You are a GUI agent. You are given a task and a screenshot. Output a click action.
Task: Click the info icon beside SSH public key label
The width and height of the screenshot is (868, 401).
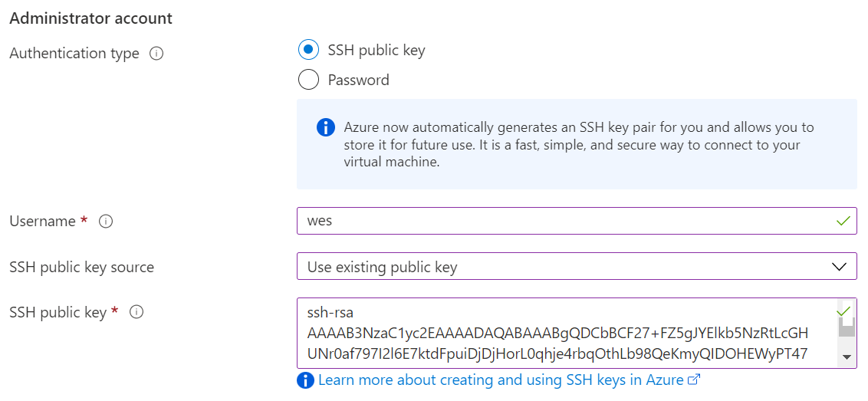pyautogui.click(x=136, y=312)
